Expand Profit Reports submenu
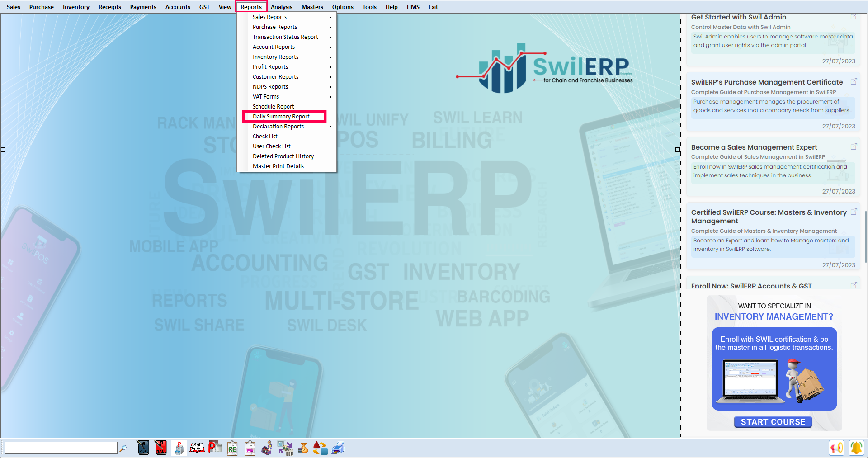Image resolution: width=868 pixels, height=458 pixels. pos(287,67)
